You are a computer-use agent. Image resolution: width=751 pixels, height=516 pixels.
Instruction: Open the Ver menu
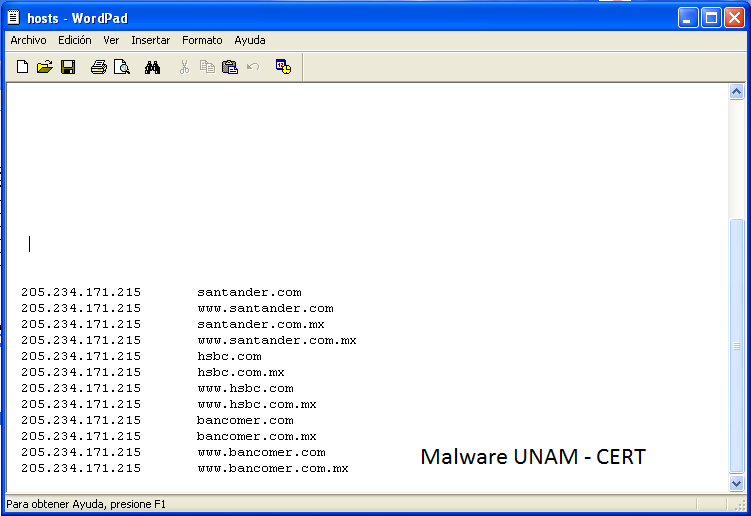click(111, 40)
